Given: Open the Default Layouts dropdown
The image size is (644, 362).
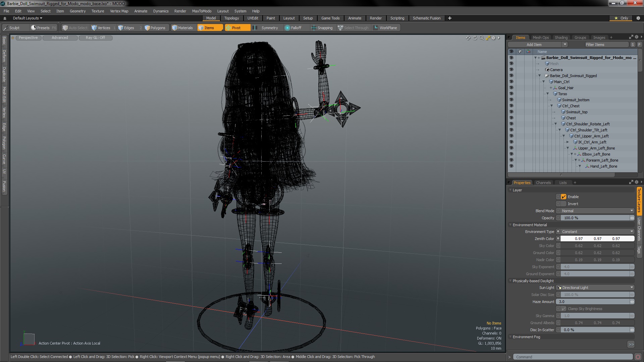Looking at the screenshot, I should point(28,18).
